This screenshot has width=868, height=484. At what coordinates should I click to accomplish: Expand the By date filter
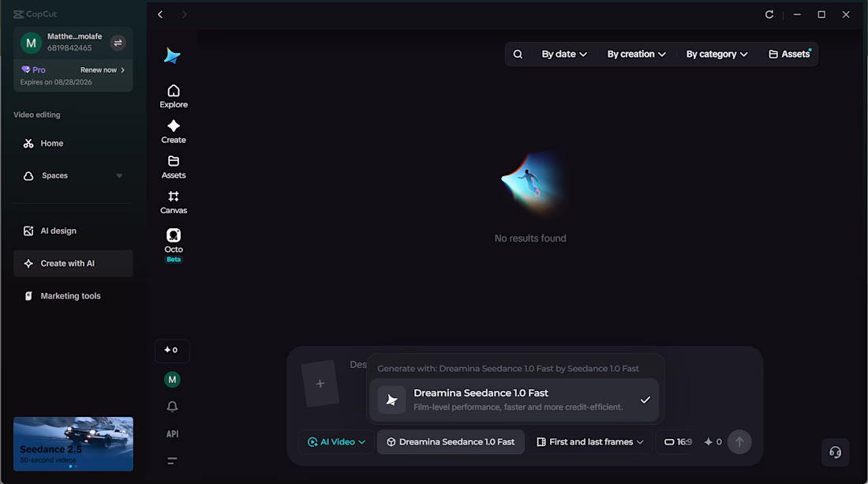pos(564,54)
